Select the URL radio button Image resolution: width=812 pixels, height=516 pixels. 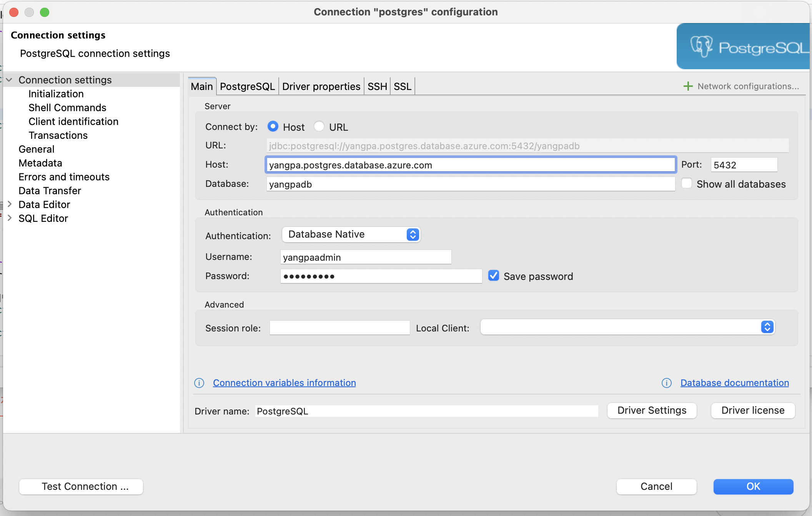click(x=319, y=127)
